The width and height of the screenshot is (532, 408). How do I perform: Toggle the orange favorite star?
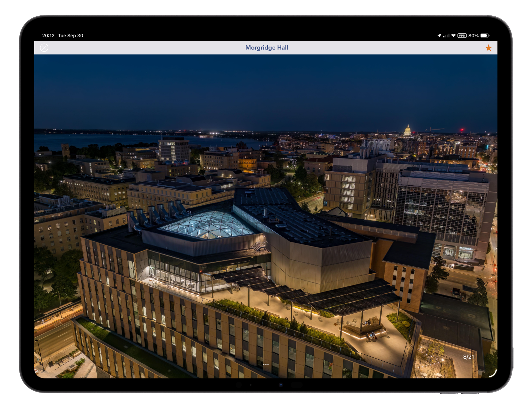(488, 48)
